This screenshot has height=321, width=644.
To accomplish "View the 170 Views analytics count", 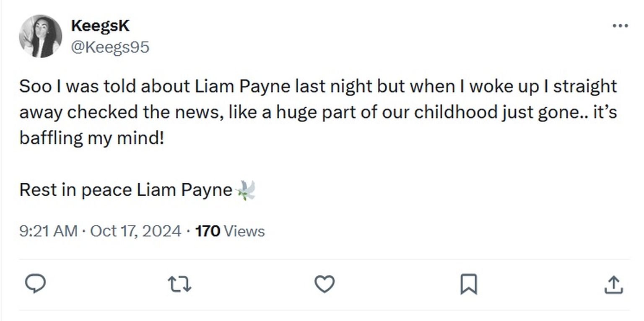I will coord(230,231).
